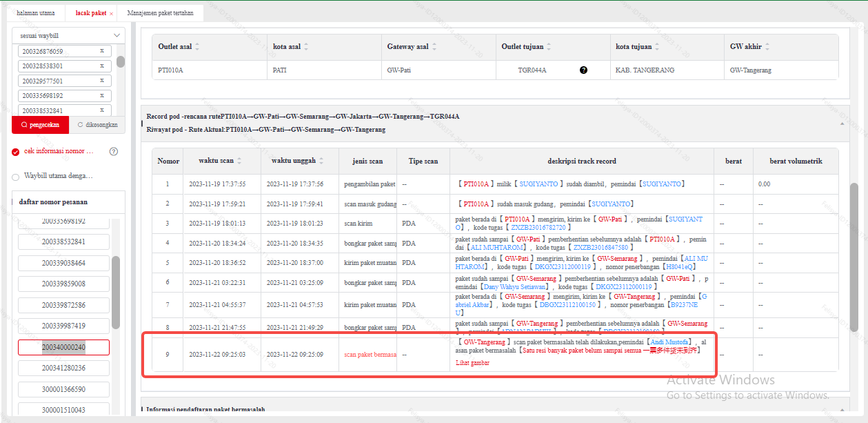Click the daftar nomor pesanan heading
868x423 pixels.
click(x=53, y=202)
